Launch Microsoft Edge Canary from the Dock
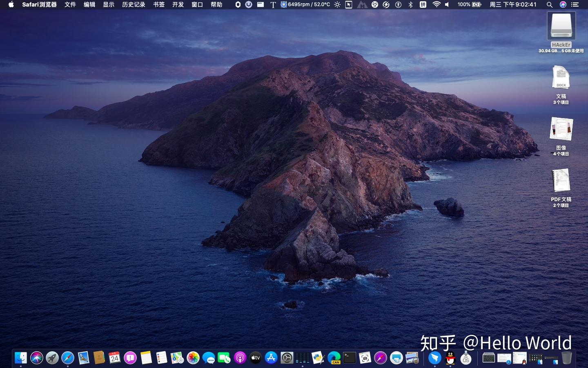Image resolution: width=588 pixels, height=368 pixels. [334, 358]
